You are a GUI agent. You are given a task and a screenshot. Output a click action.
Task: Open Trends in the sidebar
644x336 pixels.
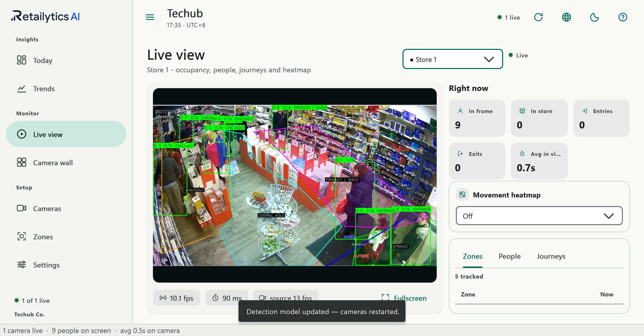click(66, 89)
